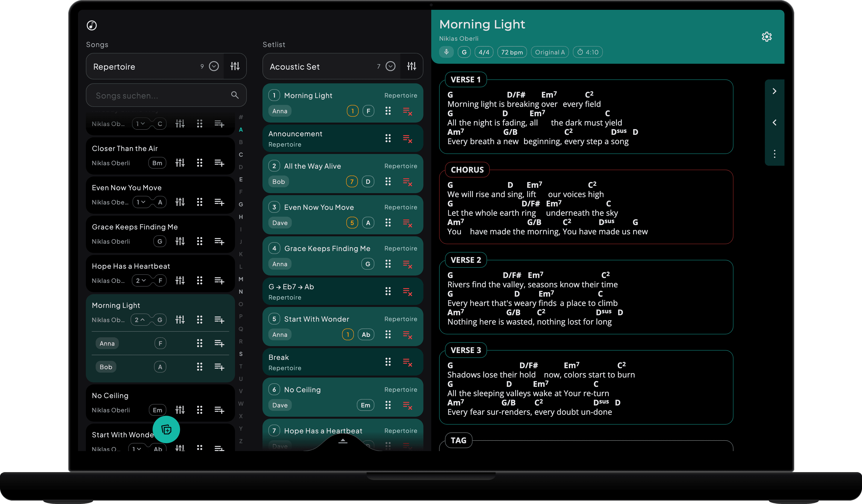Toggle capo 1 badge on Morning Light
The height and width of the screenshot is (504, 862).
(352, 111)
